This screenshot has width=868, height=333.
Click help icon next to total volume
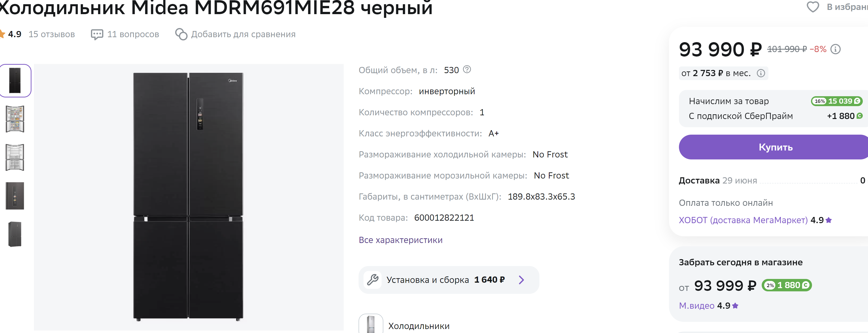[467, 69]
